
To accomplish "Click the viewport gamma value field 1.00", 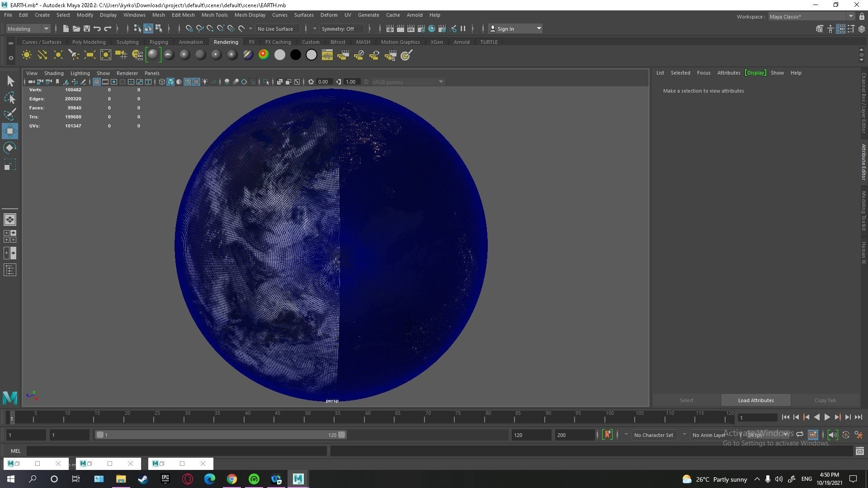I will coord(352,82).
